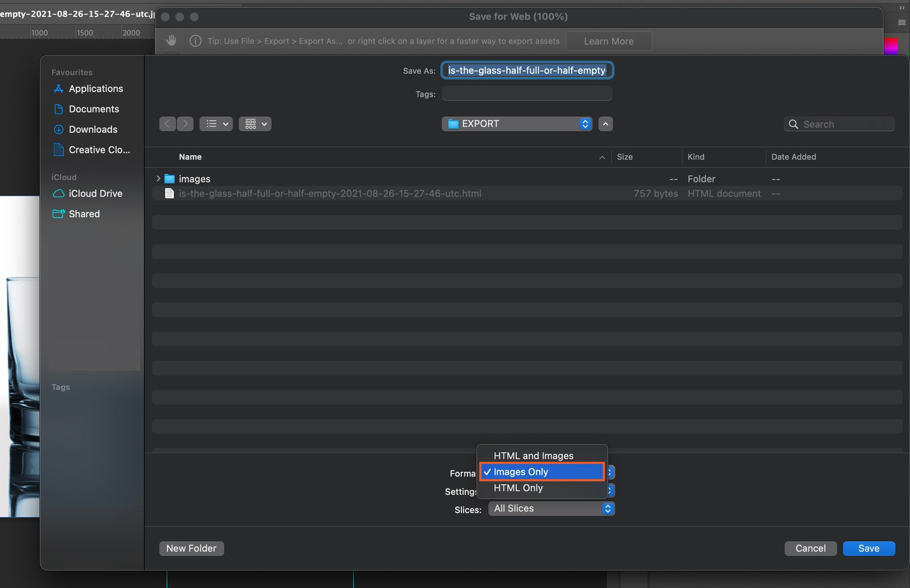Click the forward navigation arrow

(185, 124)
